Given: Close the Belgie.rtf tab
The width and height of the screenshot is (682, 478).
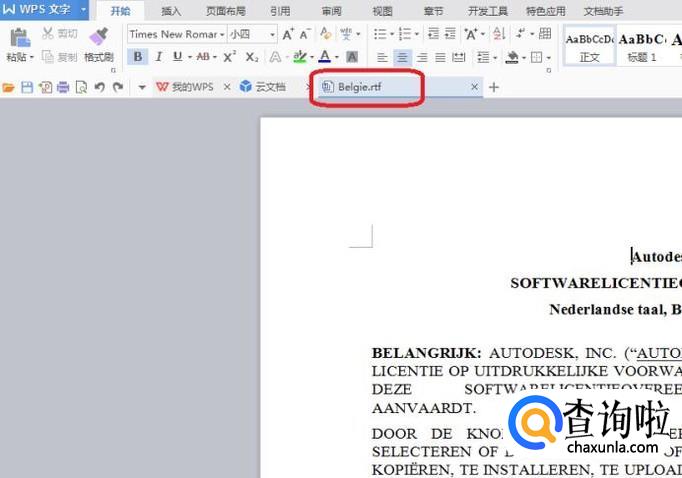Looking at the screenshot, I should tap(474, 87).
